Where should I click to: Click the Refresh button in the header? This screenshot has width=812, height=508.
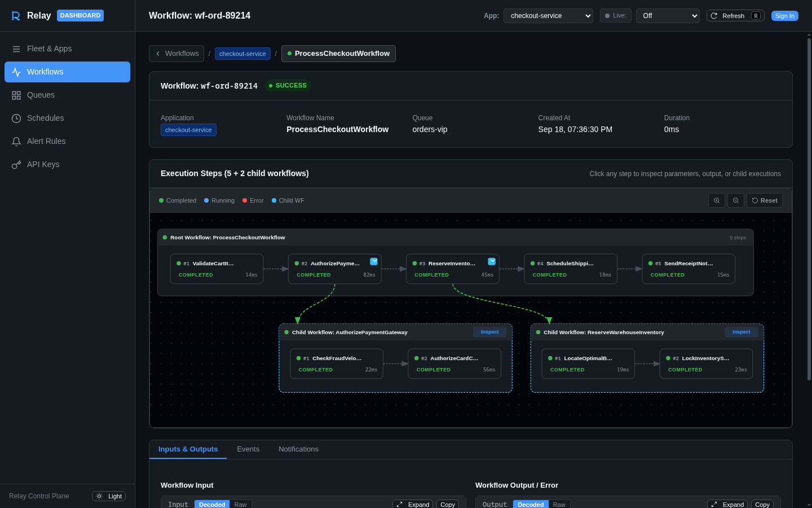click(735, 16)
